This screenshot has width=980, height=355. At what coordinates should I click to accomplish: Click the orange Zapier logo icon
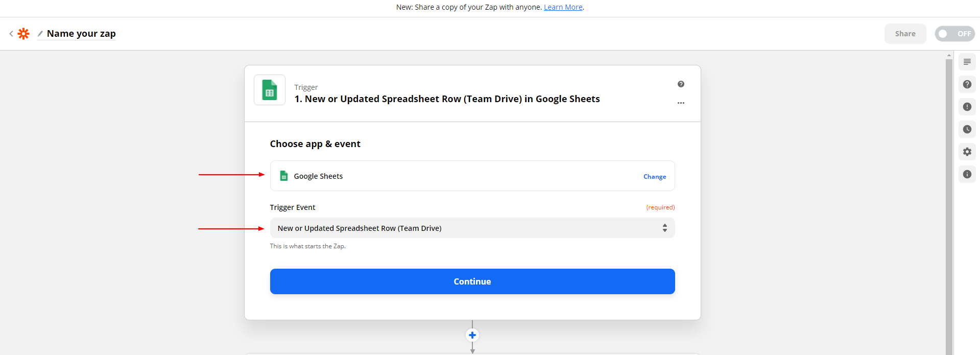coord(23,34)
